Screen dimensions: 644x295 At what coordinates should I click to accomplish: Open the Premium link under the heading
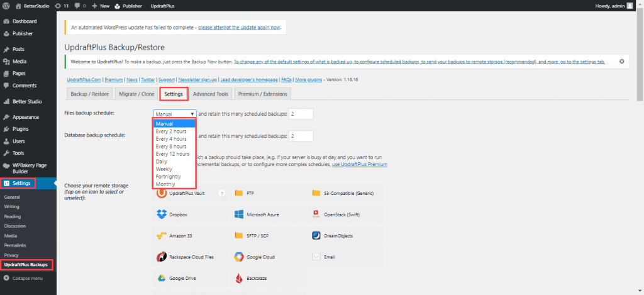click(114, 80)
